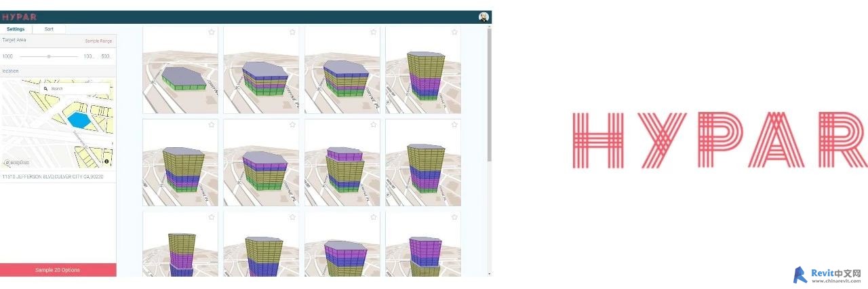This screenshot has width=868, height=289.
Task: Star the second row's fourth tower option
Action: tap(454, 125)
